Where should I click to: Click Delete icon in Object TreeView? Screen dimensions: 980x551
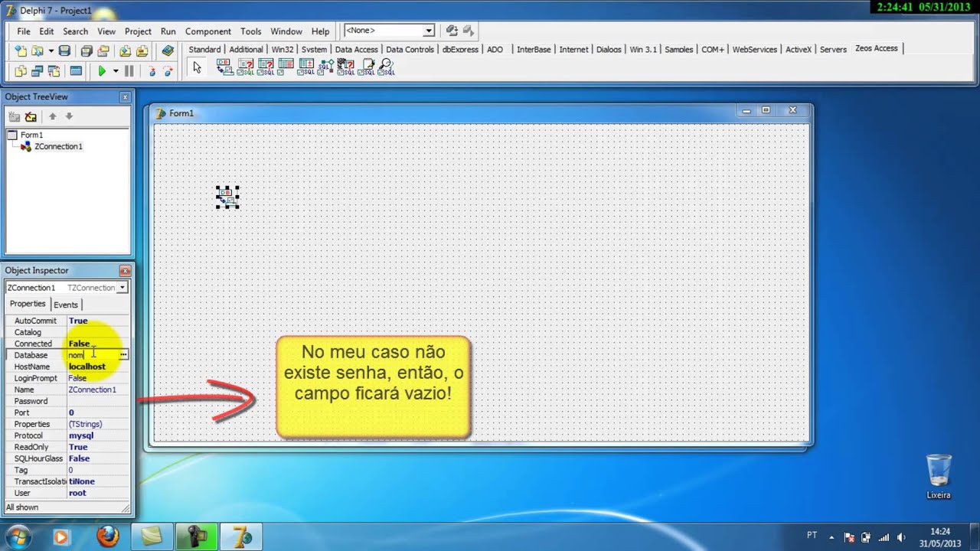(x=31, y=116)
